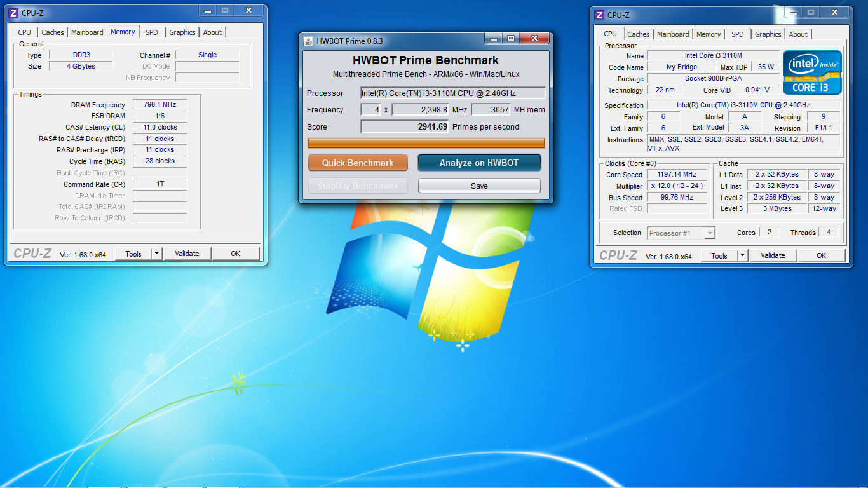Click the memory field showing 3657
The width and height of the screenshot is (868, 488).
pyautogui.click(x=491, y=109)
